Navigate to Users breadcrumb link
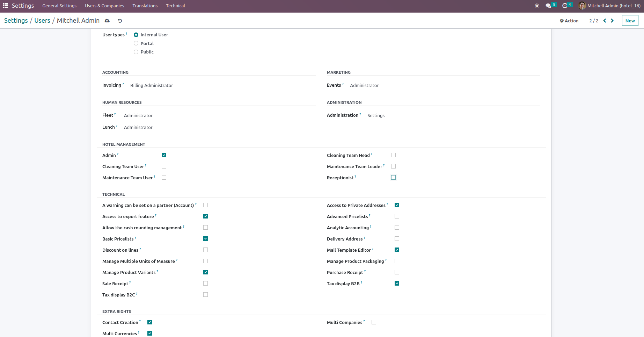The image size is (644, 337). [42, 21]
